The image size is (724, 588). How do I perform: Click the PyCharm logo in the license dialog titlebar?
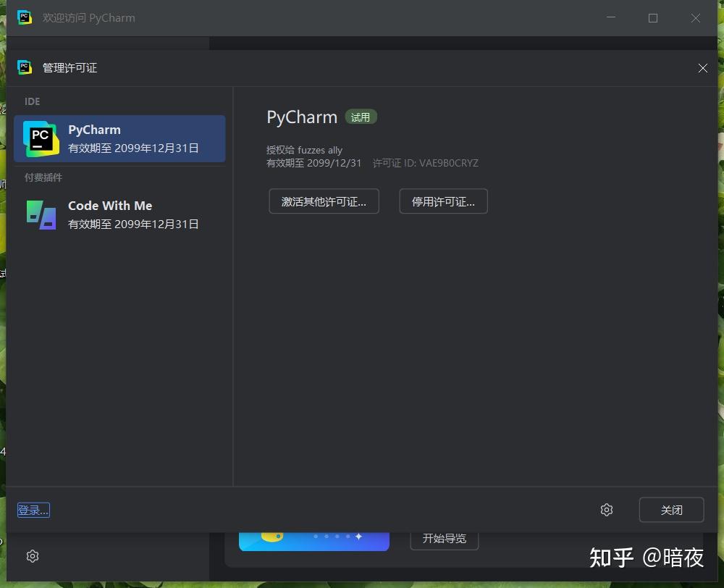(x=24, y=67)
